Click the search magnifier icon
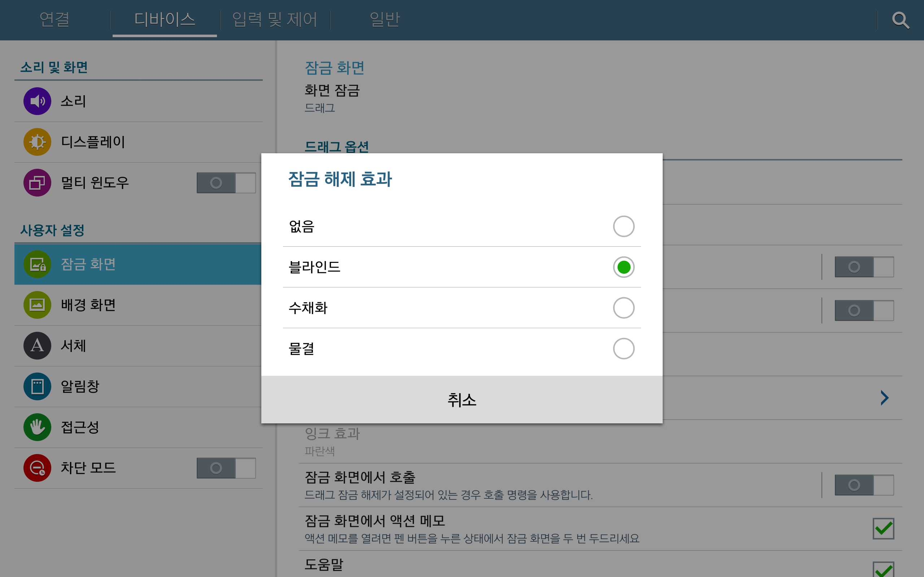 [x=900, y=20]
